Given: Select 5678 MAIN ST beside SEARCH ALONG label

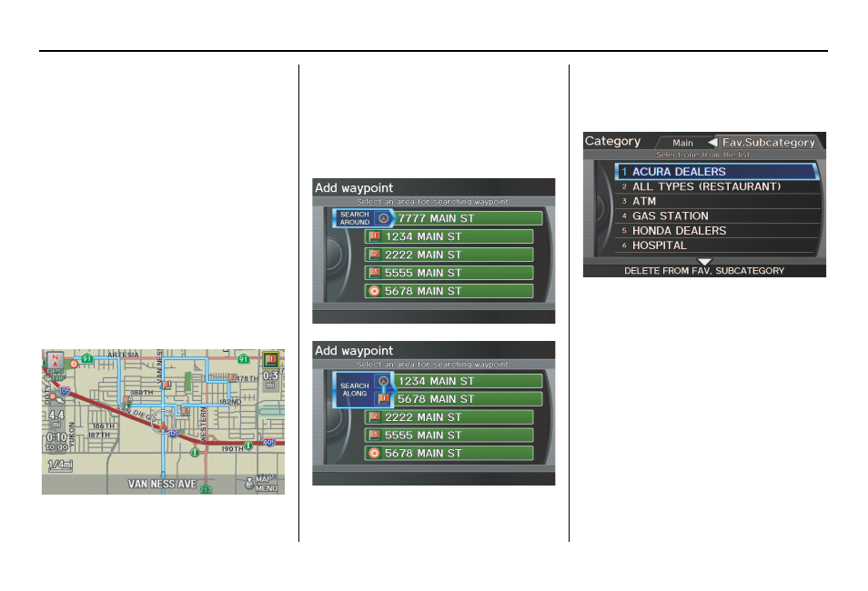Looking at the screenshot, I should click(x=468, y=399).
